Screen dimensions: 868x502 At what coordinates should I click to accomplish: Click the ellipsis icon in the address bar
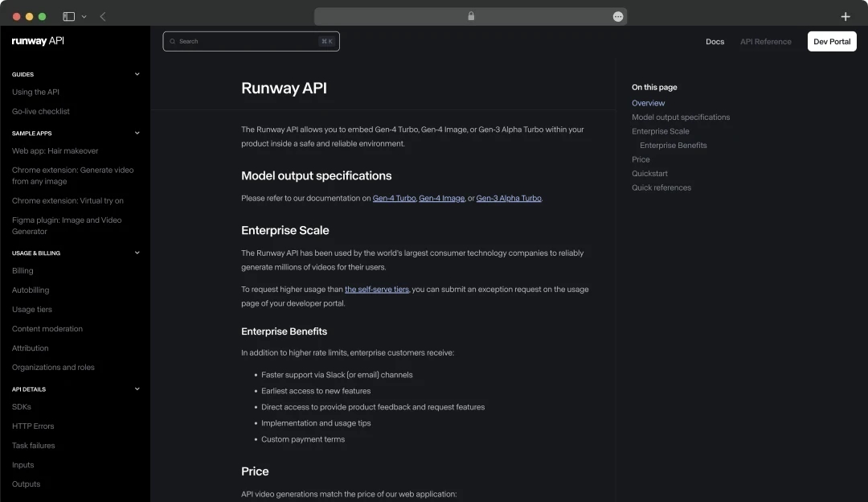point(618,15)
